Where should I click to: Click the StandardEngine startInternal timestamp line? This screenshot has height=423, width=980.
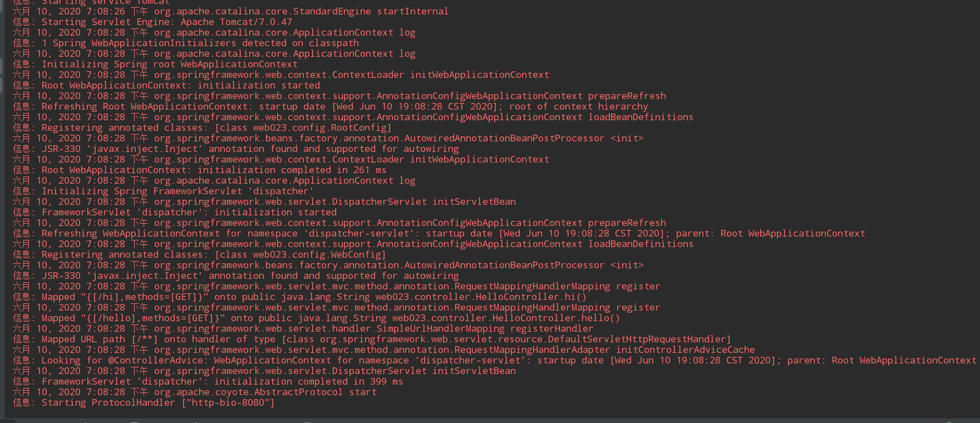230,11
